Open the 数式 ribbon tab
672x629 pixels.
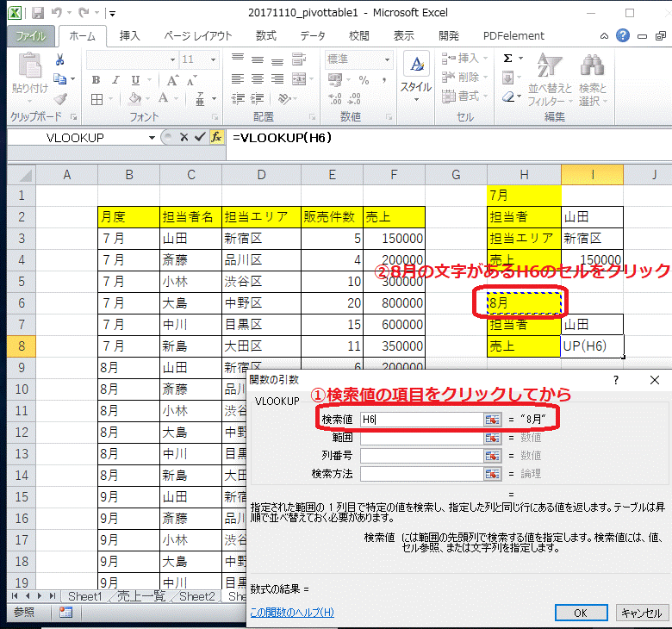tap(266, 36)
